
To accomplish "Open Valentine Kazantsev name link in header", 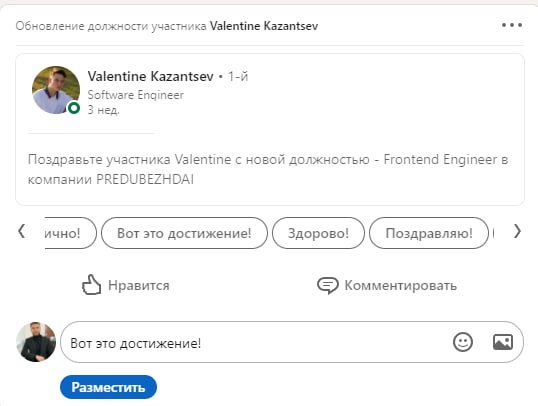I will click(264, 26).
